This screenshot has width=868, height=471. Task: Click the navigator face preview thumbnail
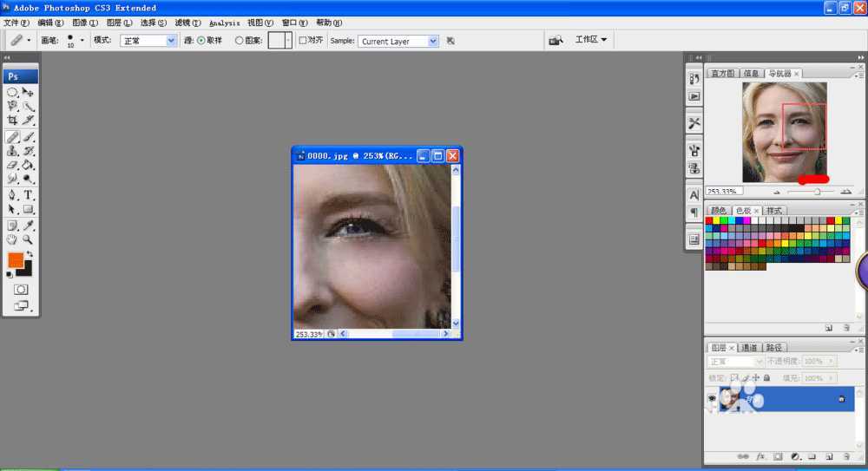tap(784, 132)
